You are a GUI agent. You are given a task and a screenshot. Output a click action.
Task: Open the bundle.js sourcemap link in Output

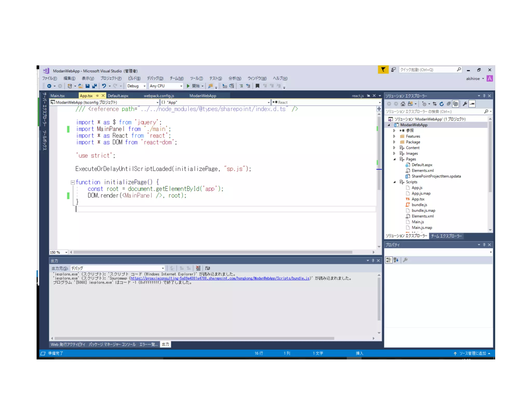coord(220,278)
